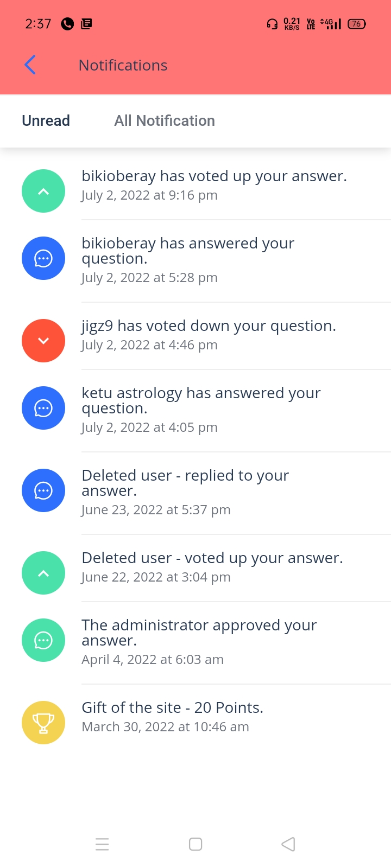Tap the blue back arrow

click(30, 65)
